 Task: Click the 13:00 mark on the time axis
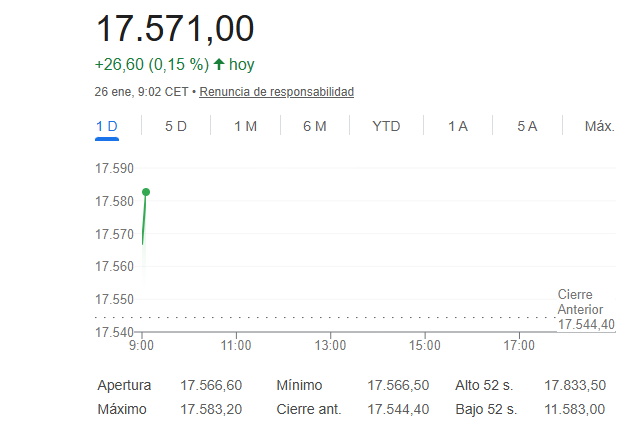(330, 346)
